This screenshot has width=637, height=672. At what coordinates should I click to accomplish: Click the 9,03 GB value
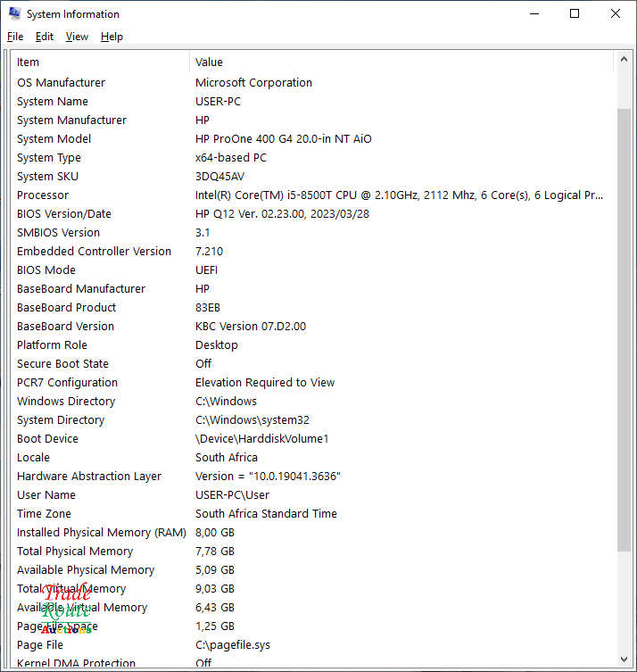(215, 589)
